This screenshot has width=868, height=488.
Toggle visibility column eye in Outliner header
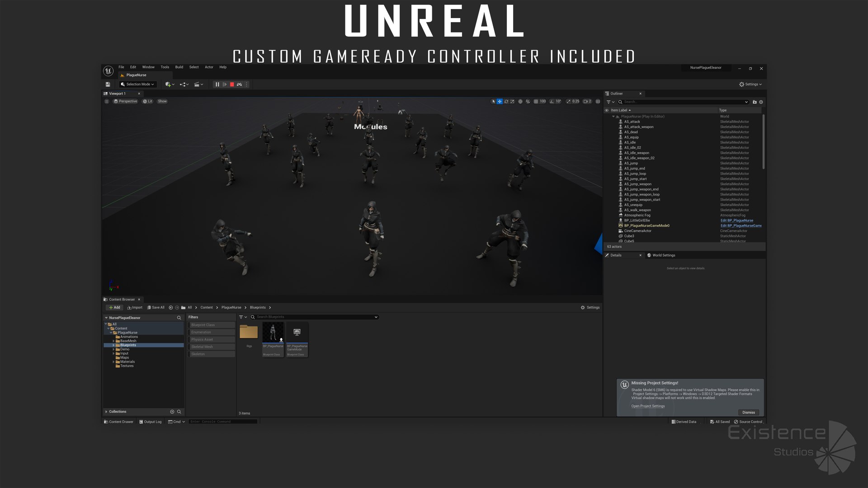tap(607, 110)
